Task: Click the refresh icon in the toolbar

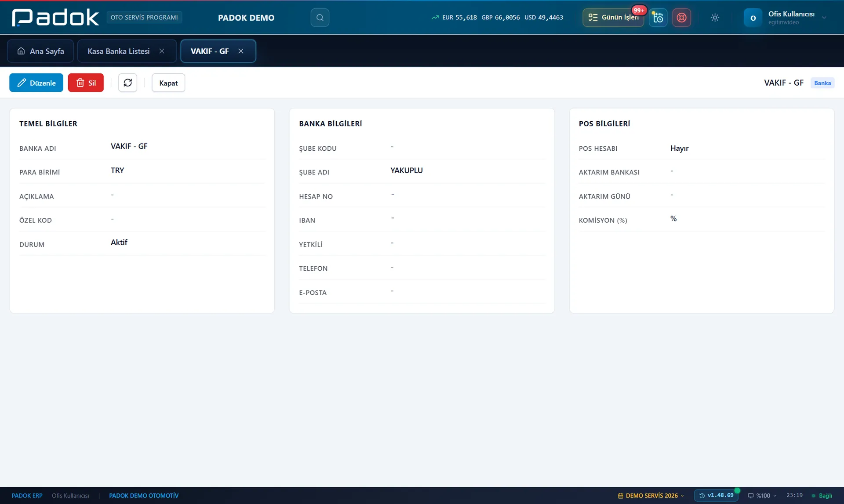Action: [x=128, y=83]
